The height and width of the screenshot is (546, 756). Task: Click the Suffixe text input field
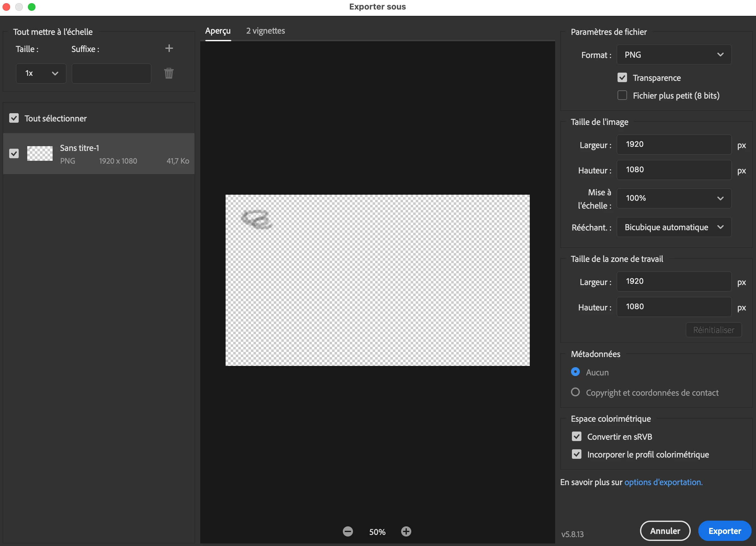click(111, 73)
